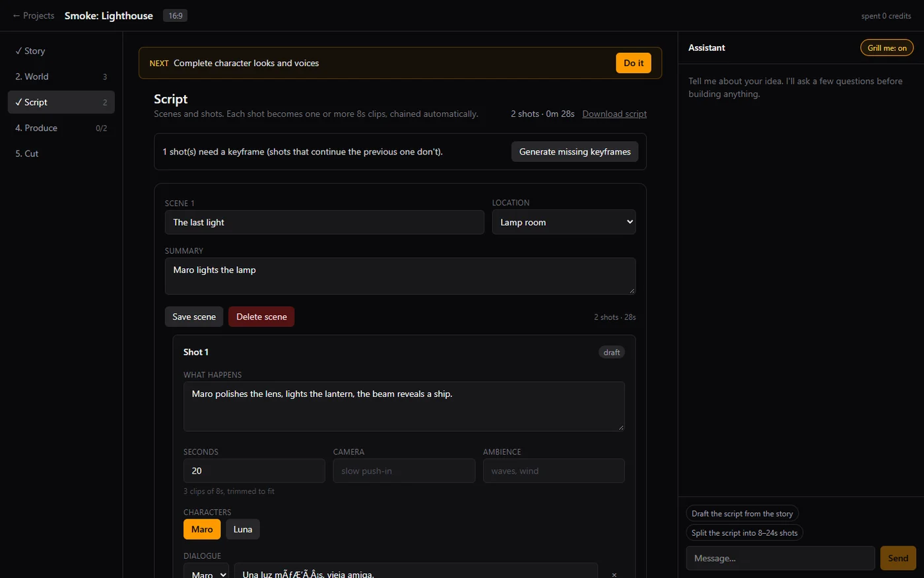Click the Do it button

[634, 63]
